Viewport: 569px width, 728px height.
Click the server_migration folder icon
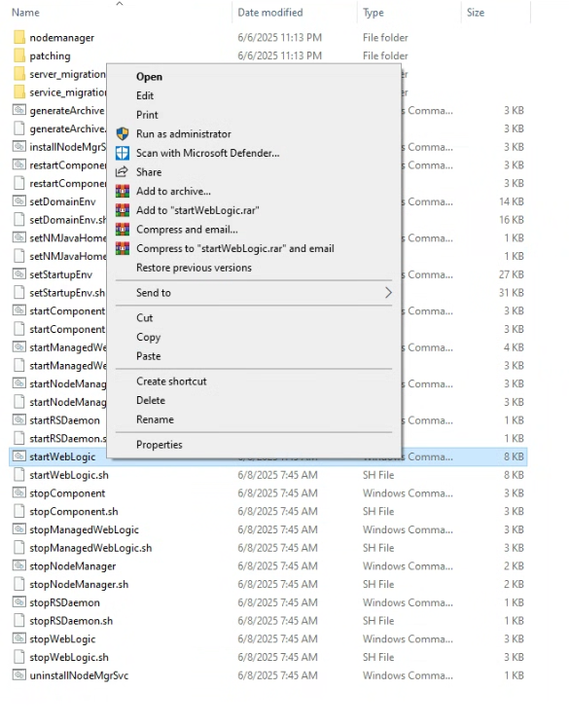(x=19, y=74)
